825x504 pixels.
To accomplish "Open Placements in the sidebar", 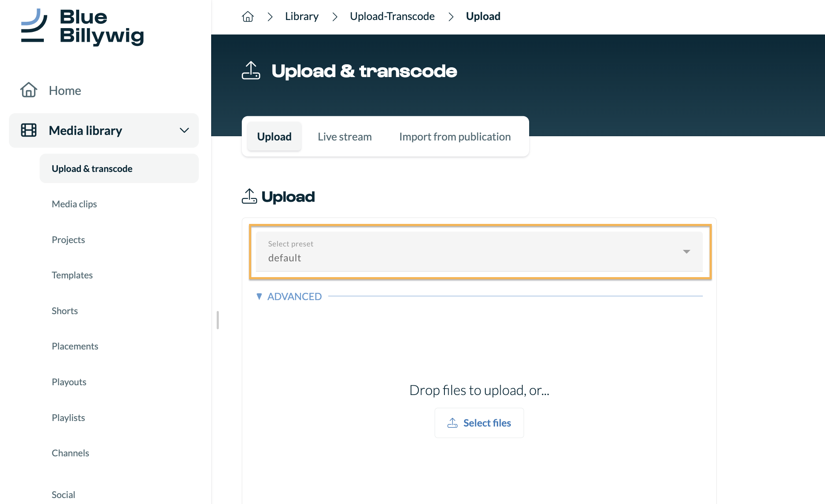I will 75,346.
